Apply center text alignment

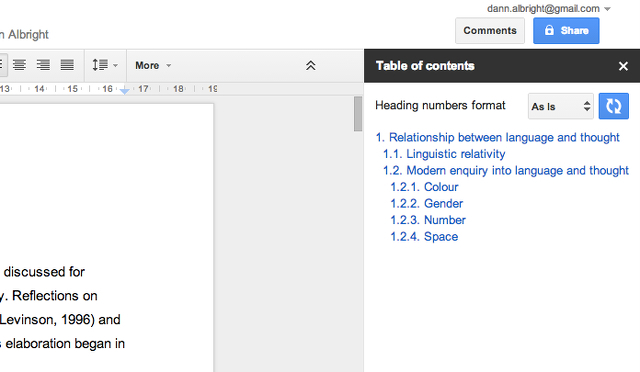pos(19,65)
